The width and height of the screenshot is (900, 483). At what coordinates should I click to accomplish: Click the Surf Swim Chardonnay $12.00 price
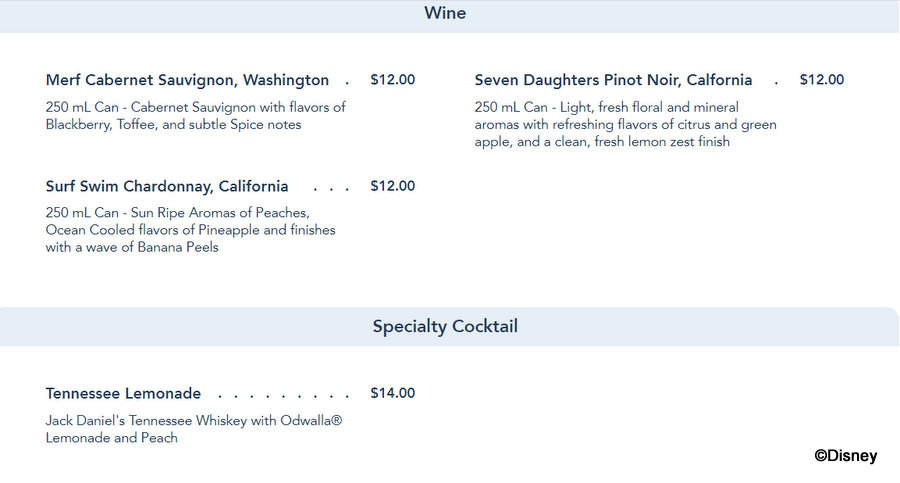click(x=393, y=186)
